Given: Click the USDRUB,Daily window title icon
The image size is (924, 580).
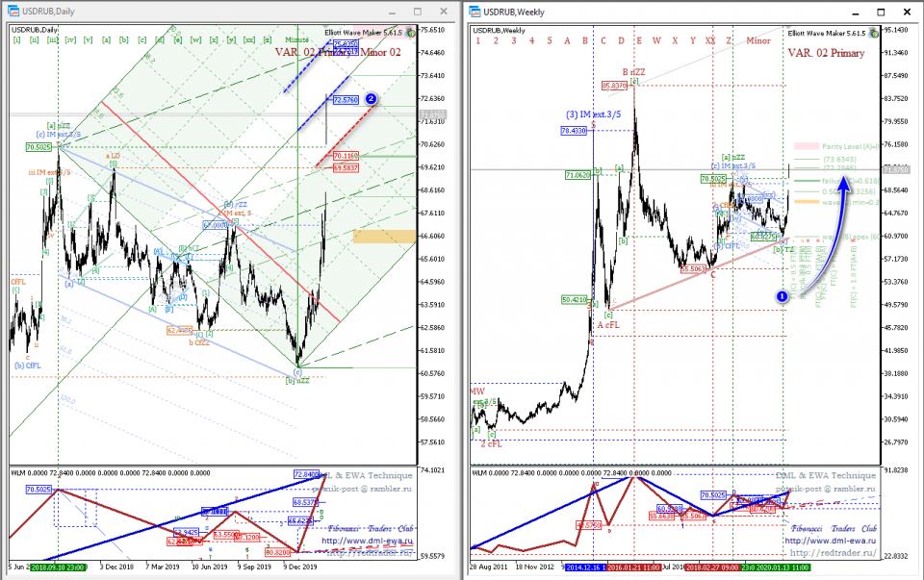Looking at the screenshot, I should [x=13, y=12].
